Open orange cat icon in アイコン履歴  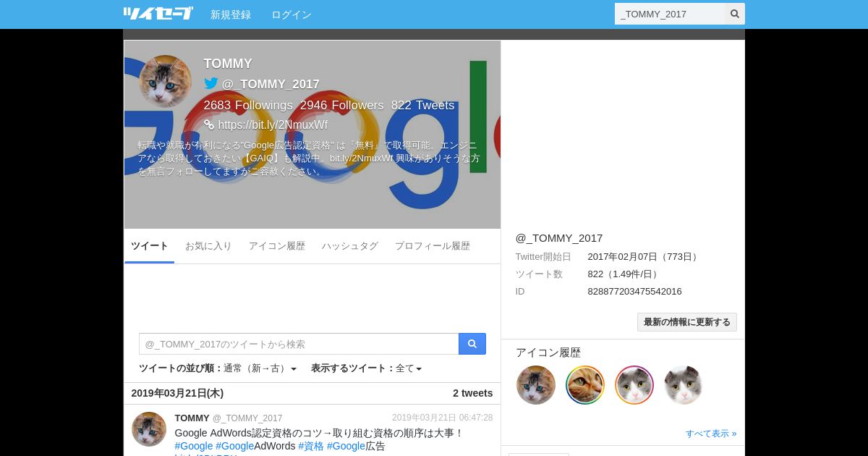[x=585, y=385]
